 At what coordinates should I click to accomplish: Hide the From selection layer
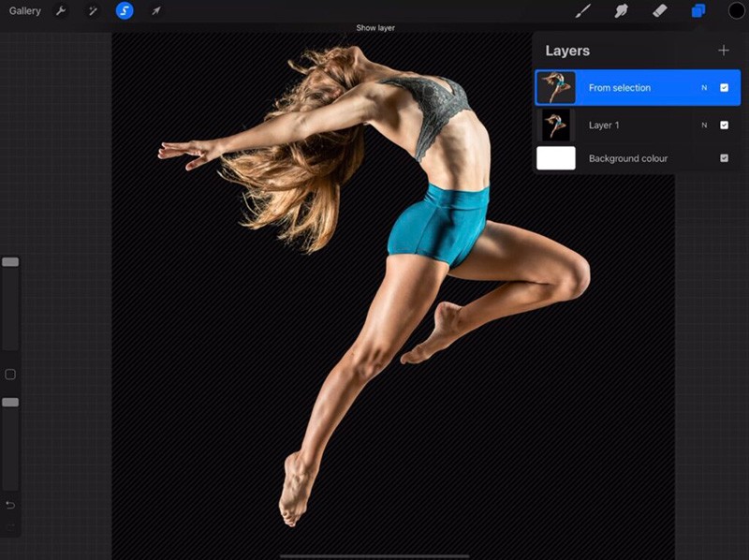point(723,86)
